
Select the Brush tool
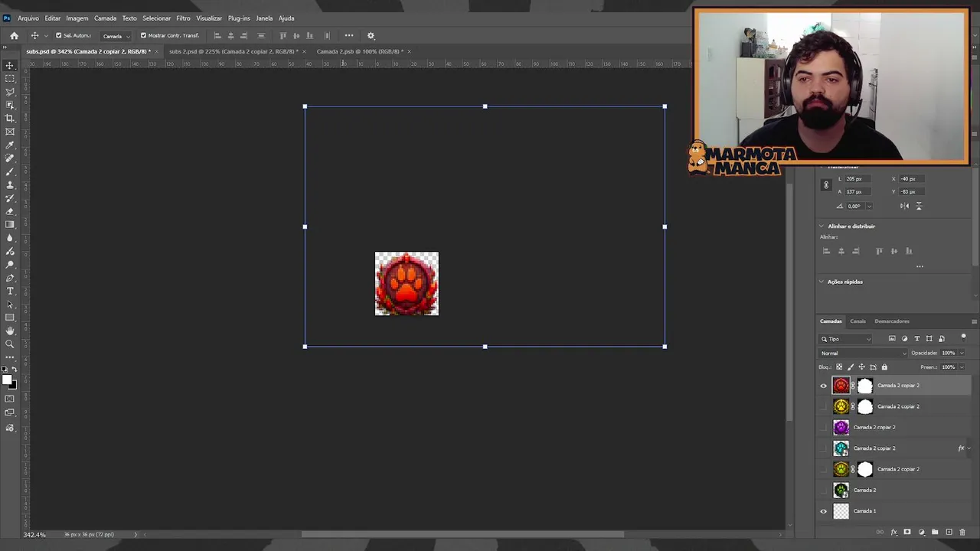pos(10,171)
